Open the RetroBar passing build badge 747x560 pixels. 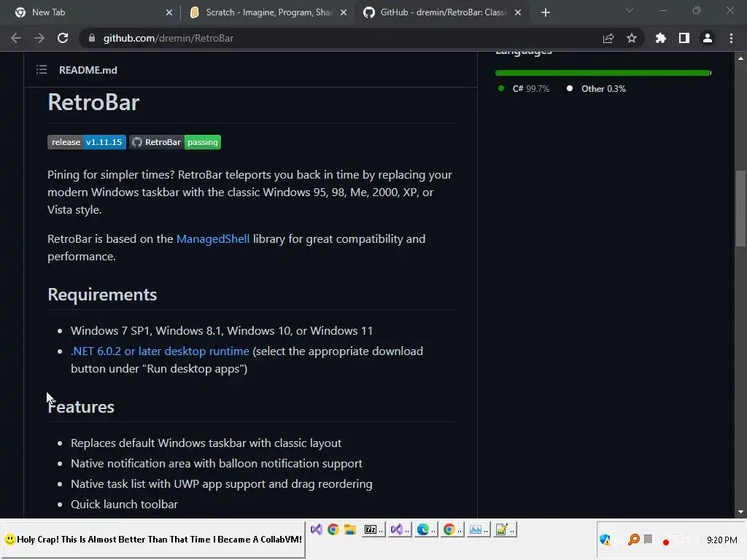tap(175, 142)
